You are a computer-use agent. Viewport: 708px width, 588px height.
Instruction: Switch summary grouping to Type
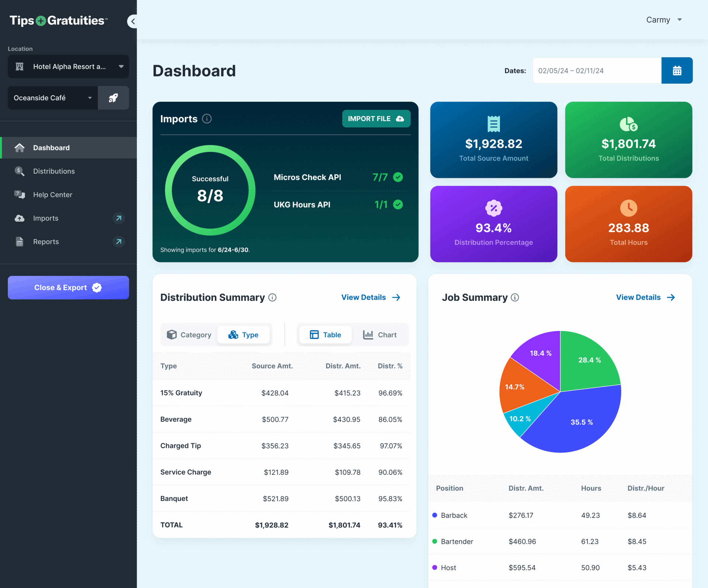tap(243, 335)
